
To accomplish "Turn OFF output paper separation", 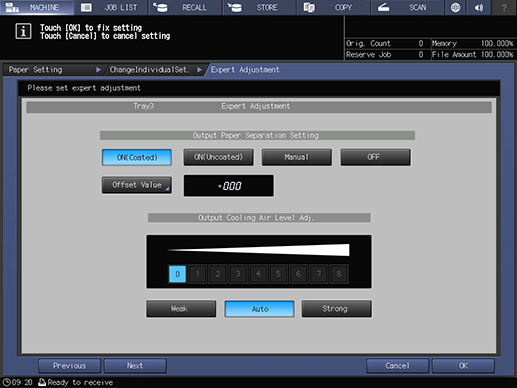I will coord(375,157).
